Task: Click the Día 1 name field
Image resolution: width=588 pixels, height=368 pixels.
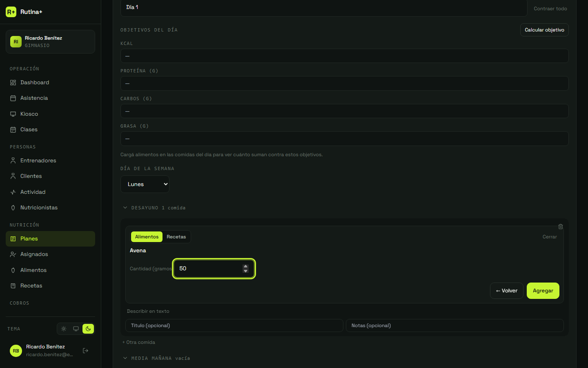Action: pyautogui.click(x=324, y=8)
